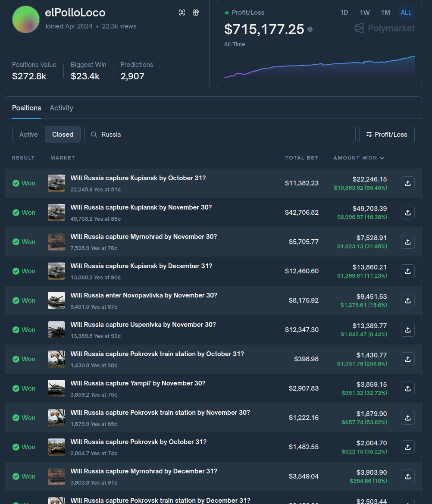Select the Positions tab
The height and width of the screenshot is (504, 432).
click(x=27, y=108)
